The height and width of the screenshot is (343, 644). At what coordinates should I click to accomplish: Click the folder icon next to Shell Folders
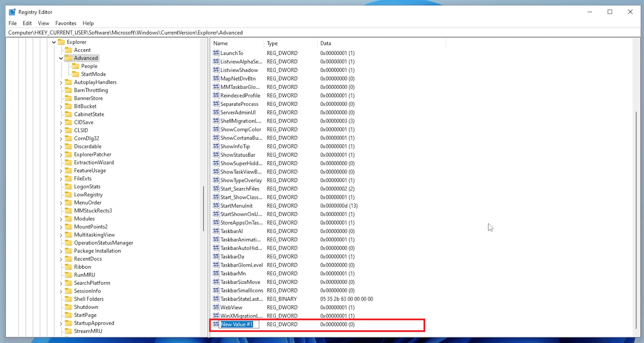68,299
